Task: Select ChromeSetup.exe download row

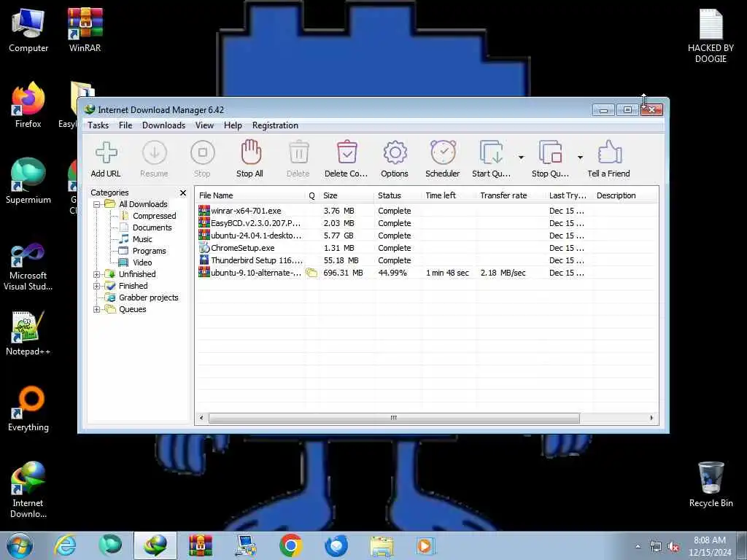Action: [x=426, y=248]
